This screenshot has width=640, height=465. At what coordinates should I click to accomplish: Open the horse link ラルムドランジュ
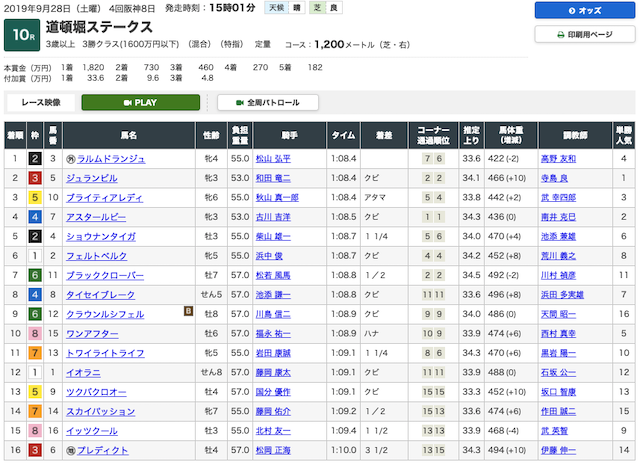[111, 159]
